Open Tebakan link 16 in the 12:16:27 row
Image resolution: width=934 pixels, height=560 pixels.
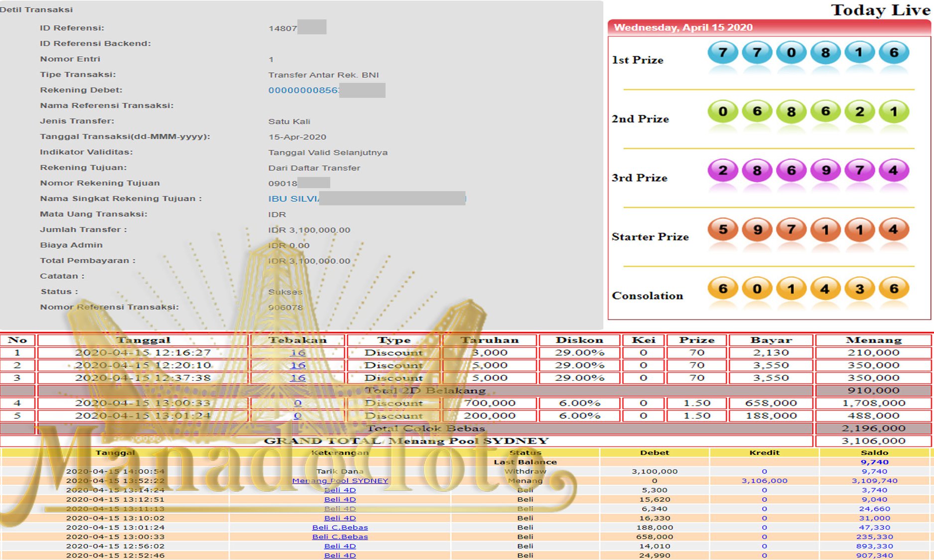click(297, 352)
